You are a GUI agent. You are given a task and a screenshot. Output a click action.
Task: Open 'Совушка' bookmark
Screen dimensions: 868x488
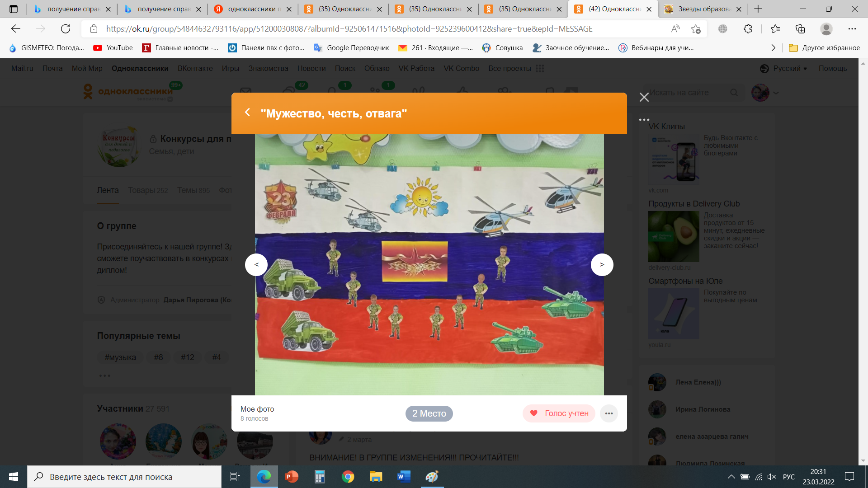click(503, 48)
